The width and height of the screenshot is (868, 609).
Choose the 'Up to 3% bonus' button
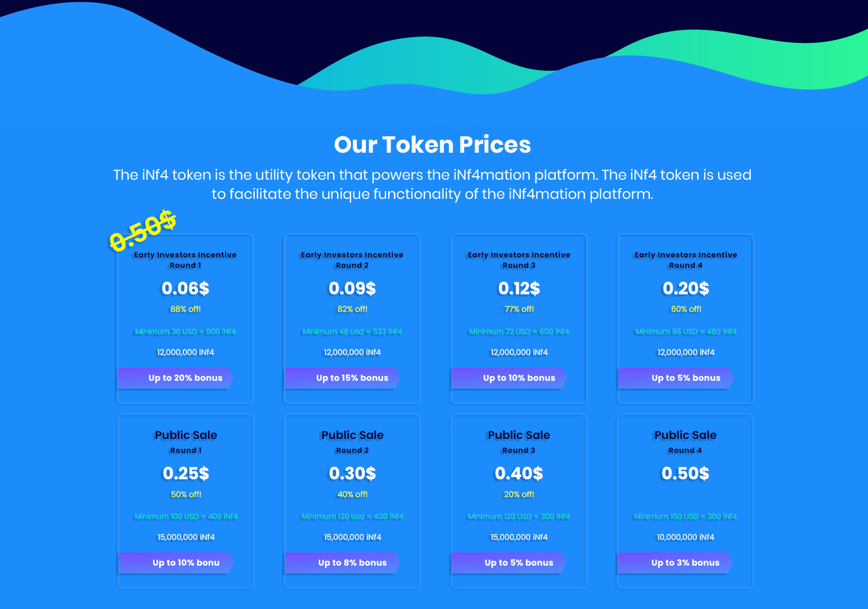coord(675,563)
